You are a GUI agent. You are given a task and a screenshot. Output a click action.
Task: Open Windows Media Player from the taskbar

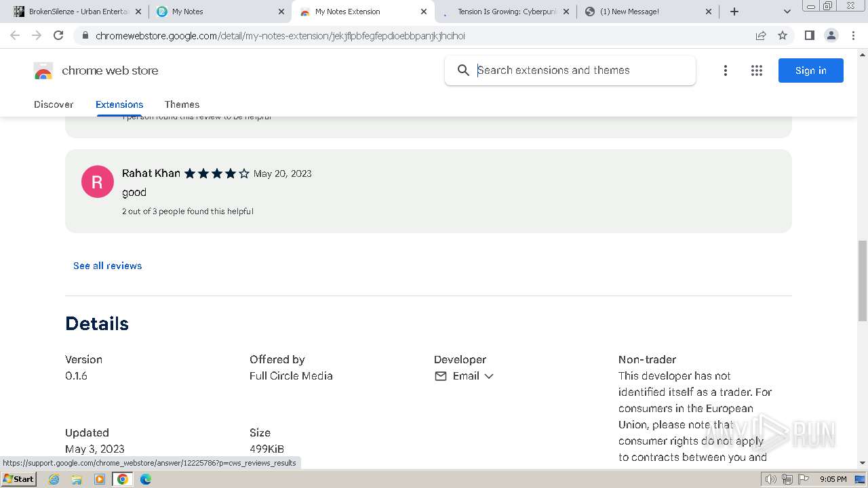click(100, 479)
